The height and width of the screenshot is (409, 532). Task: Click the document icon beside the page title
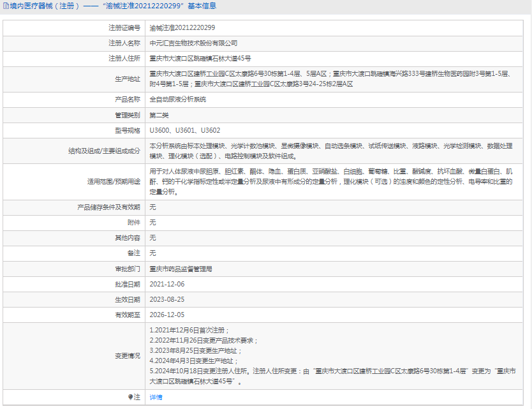click(x=6, y=6)
